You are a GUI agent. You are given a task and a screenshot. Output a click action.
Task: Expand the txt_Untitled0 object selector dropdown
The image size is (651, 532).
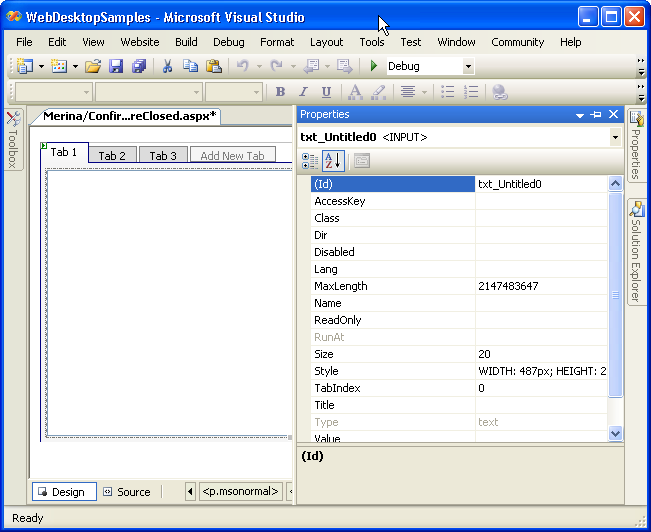(614, 137)
